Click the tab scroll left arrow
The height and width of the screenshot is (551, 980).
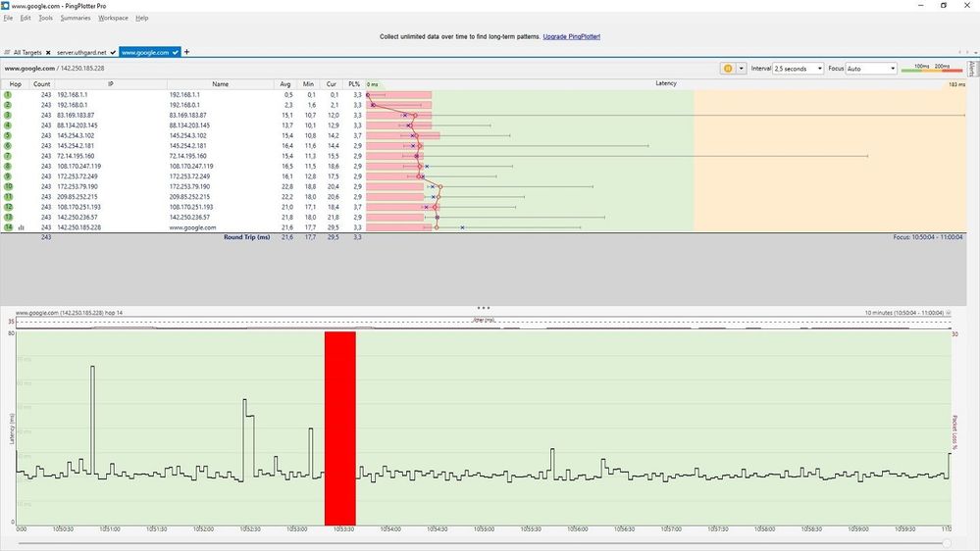click(x=960, y=53)
